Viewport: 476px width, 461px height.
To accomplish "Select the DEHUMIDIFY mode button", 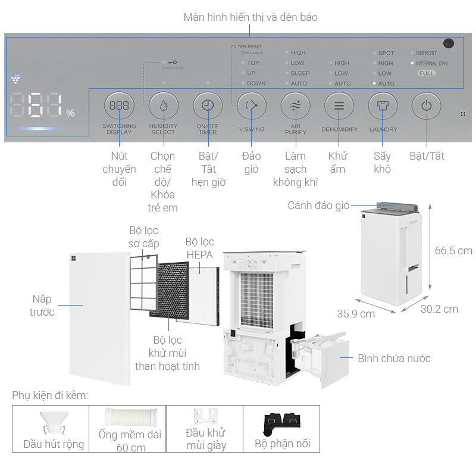I will point(339,106).
